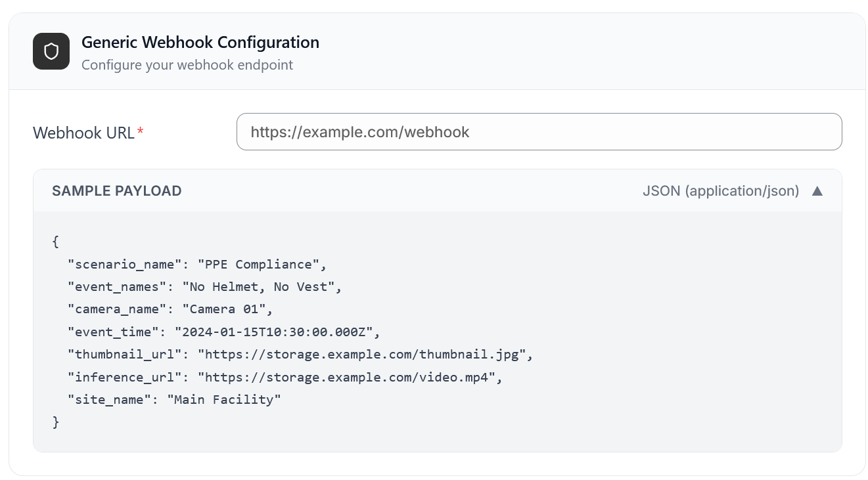The image size is (868, 480).
Task: Click the "event_time" timestamp line
Action: point(224,332)
